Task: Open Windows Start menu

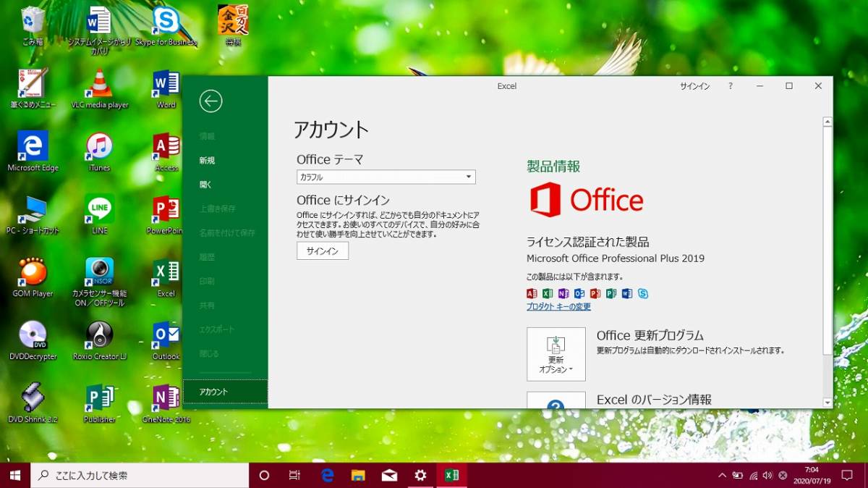Action: point(15,476)
